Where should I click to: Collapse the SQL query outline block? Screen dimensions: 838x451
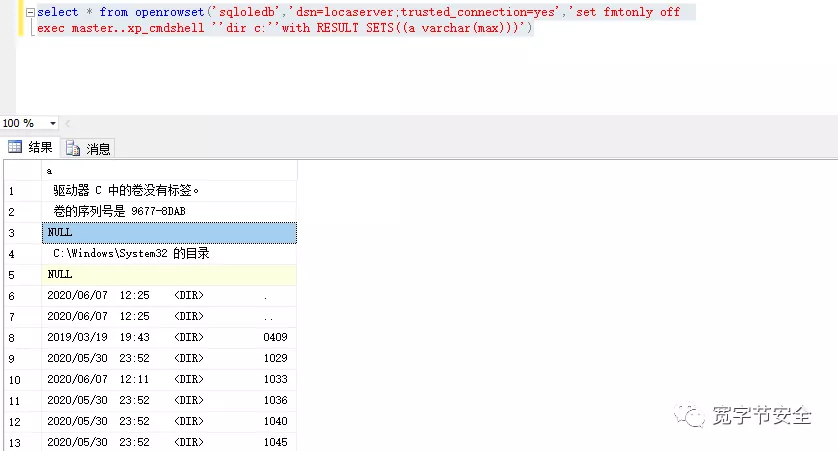tap(29, 12)
